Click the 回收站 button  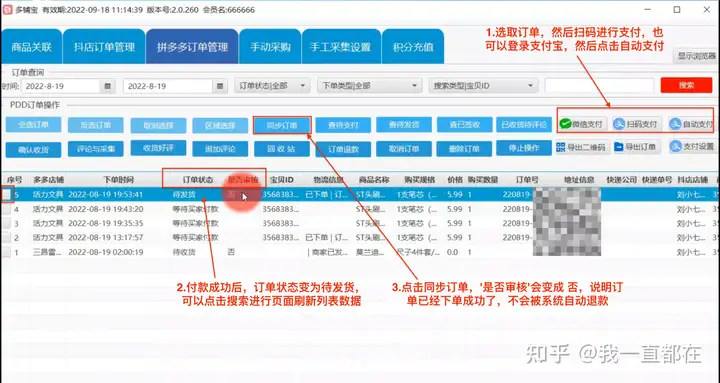point(282,149)
